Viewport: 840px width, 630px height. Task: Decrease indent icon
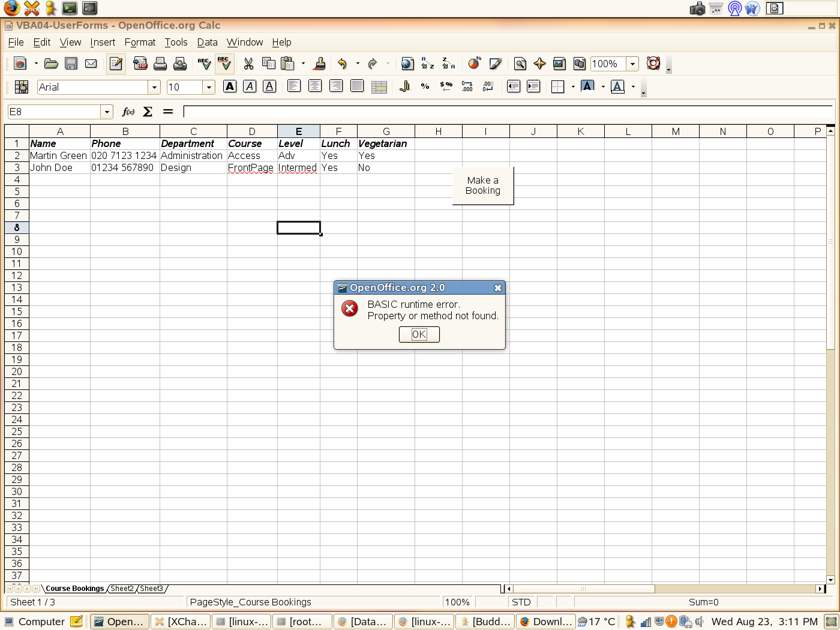[x=514, y=87]
